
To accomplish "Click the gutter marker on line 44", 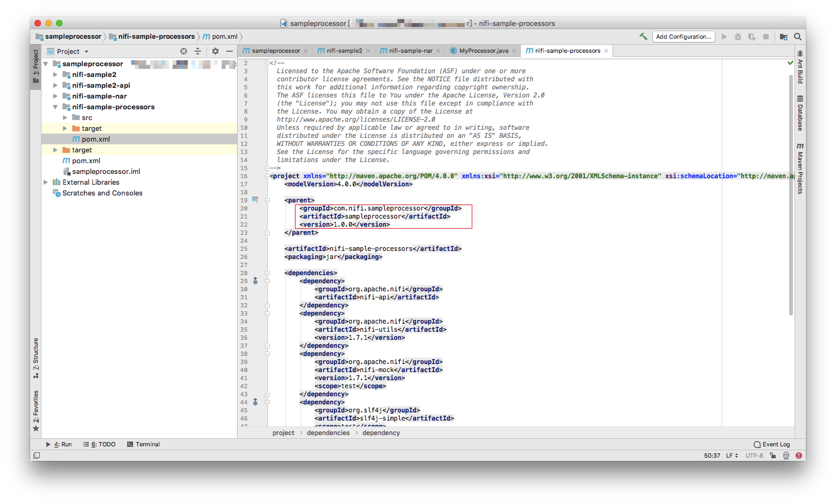I will (255, 402).
